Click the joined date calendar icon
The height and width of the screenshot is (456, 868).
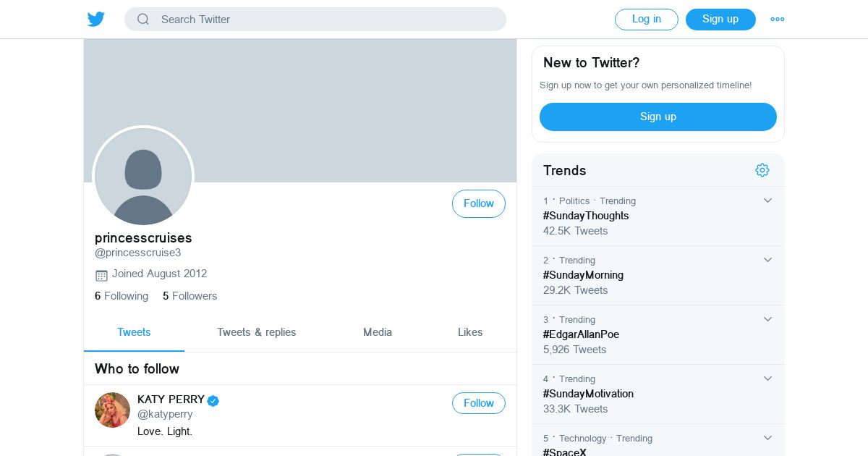point(101,275)
